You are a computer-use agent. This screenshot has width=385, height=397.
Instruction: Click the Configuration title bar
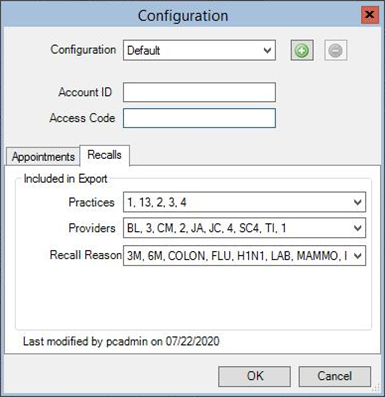pos(183,16)
